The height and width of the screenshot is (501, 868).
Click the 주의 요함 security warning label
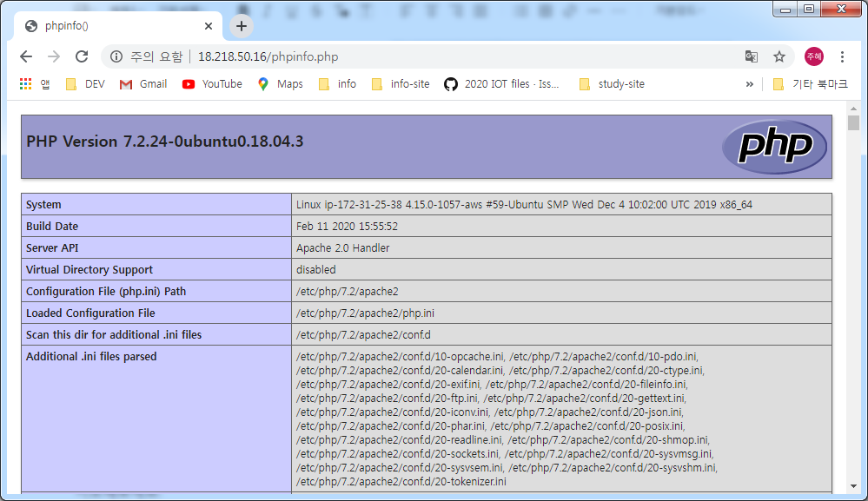(x=156, y=56)
